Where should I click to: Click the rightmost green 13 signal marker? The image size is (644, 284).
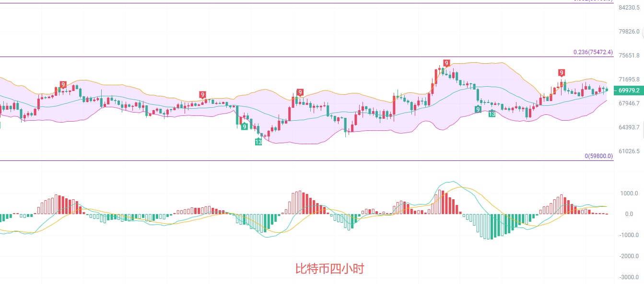point(492,114)
